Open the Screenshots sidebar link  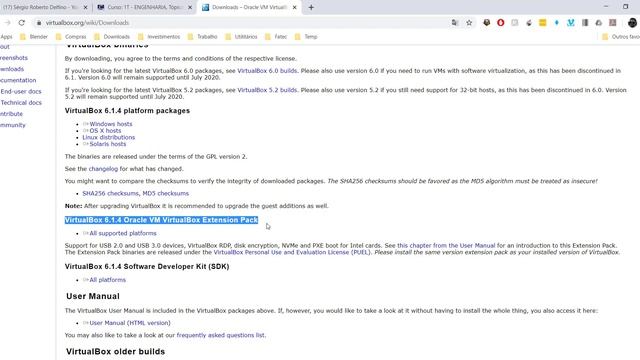point(13,58)
